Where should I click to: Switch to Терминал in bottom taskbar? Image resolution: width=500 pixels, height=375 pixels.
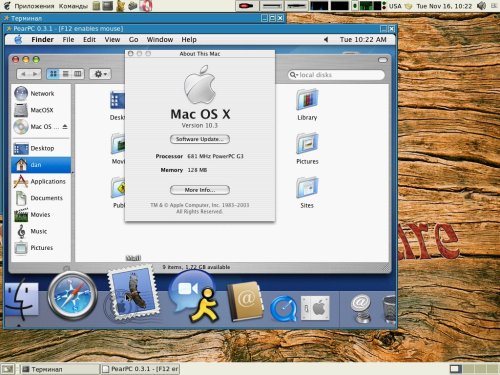[x=60, y=369]
